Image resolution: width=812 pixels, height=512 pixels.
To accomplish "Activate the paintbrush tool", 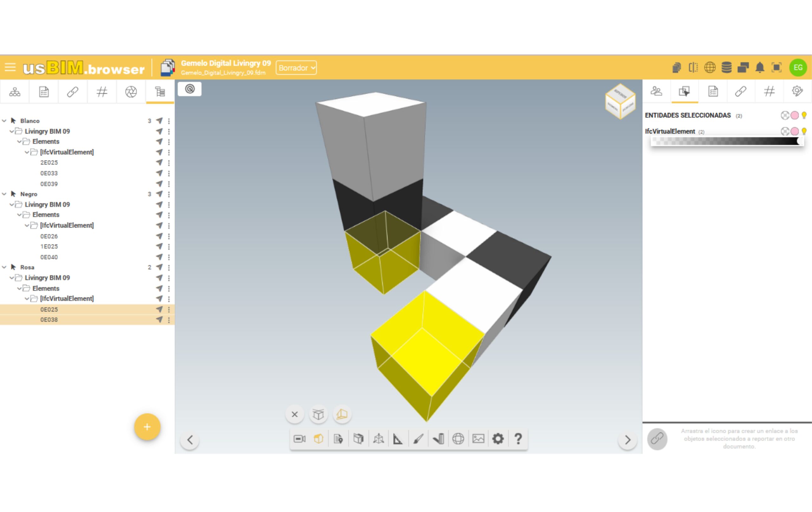I will point(418,439).
